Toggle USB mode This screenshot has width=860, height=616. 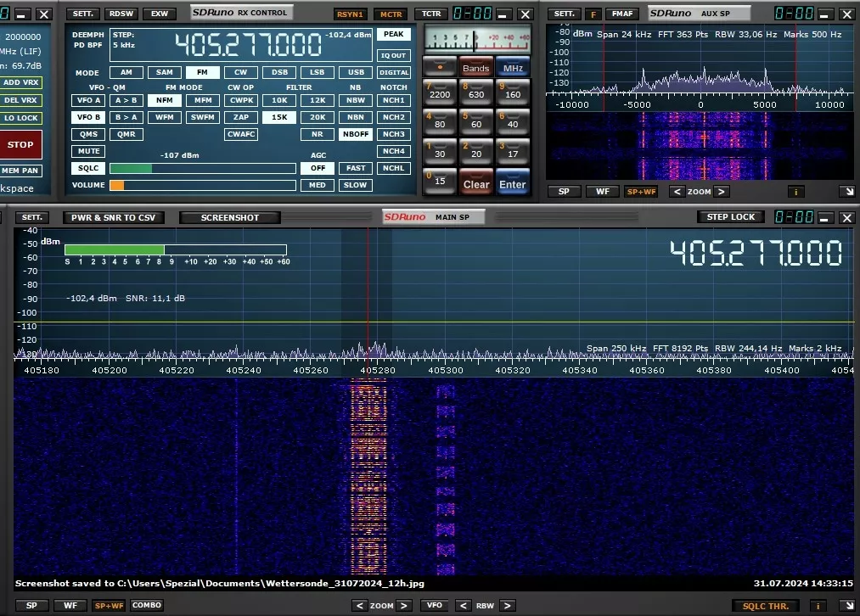[356, 72]
